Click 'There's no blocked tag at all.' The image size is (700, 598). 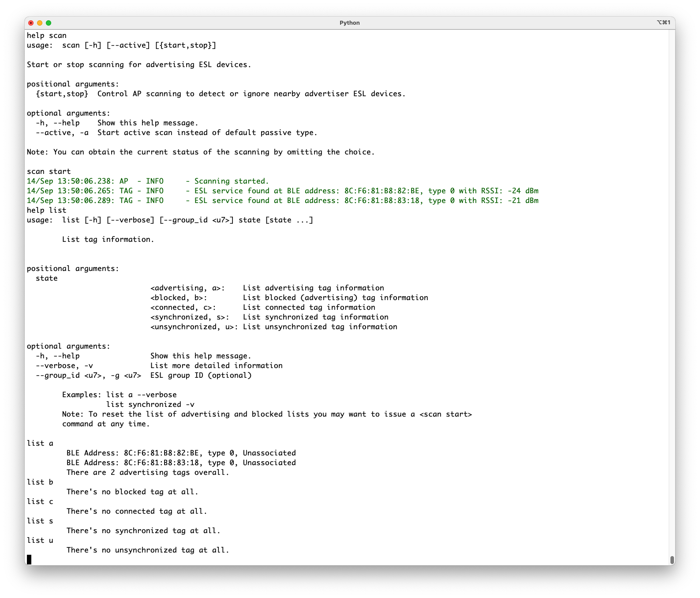133,492
